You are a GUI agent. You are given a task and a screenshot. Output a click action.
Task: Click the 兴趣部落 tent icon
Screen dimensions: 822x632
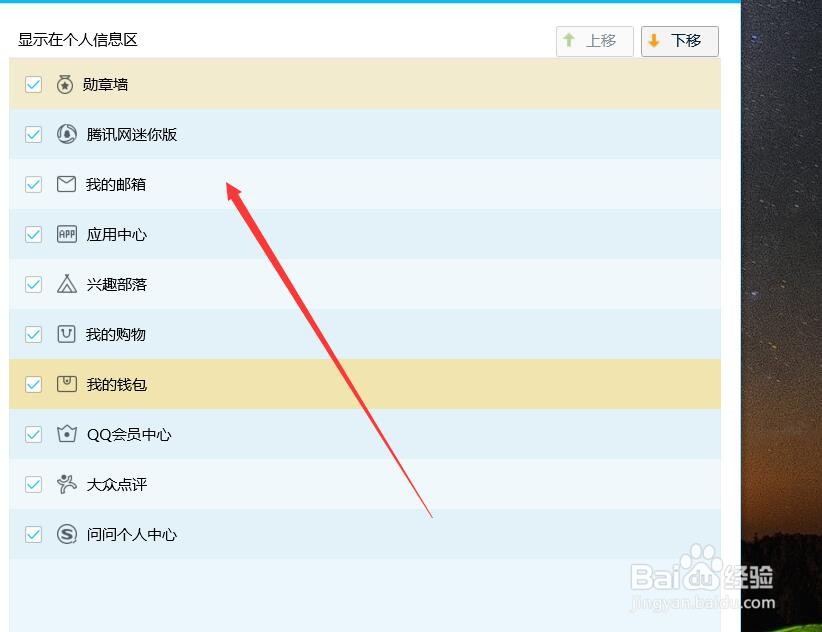[x=67, y=284]
